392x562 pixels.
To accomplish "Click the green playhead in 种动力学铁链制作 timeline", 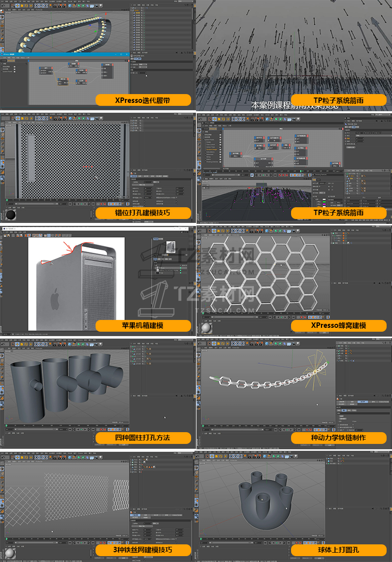I will pos(203,426).
